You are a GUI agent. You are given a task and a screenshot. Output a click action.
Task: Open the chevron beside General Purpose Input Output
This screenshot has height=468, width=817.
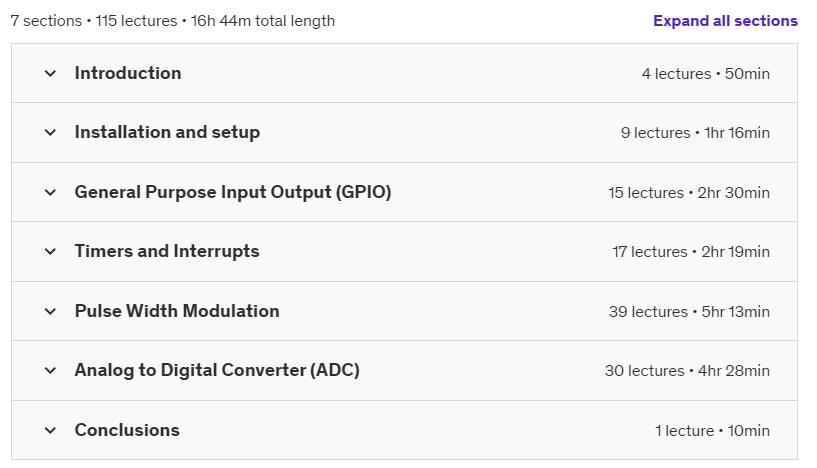point(50,192)
